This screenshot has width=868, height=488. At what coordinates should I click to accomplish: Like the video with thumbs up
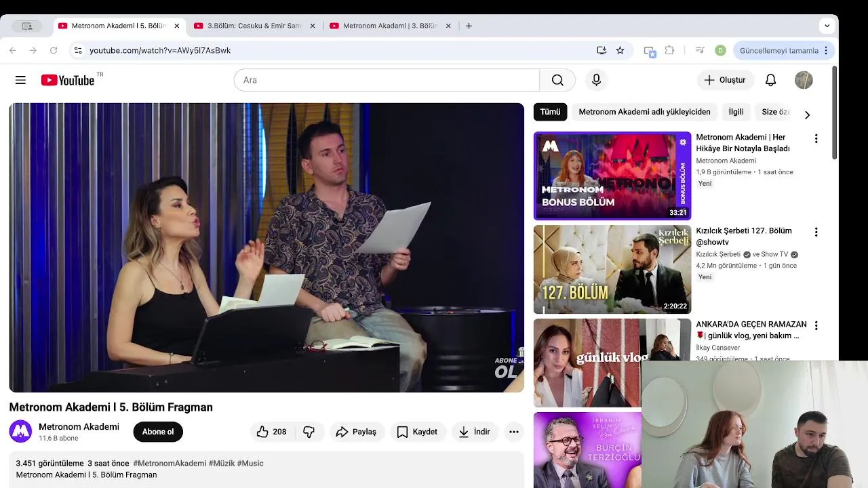(x=271, y=432)
